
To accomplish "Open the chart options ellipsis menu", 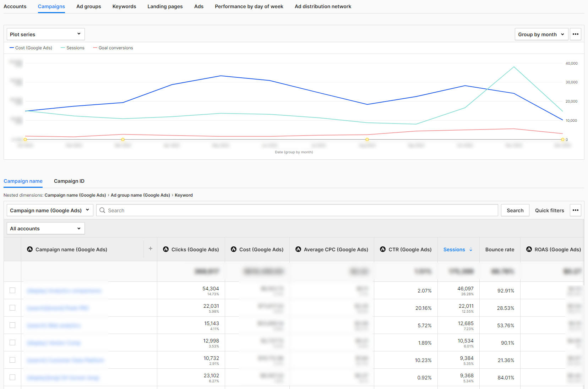I will [x=575, y=34].
